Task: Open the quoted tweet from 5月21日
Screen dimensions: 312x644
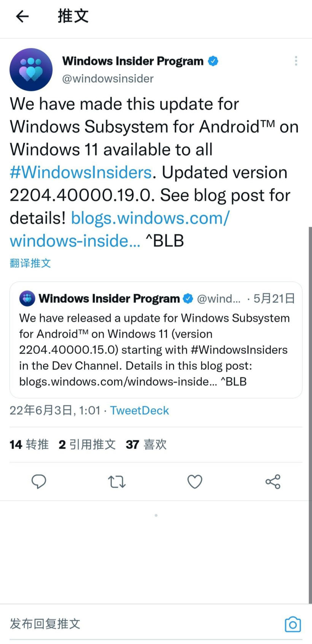Action: [156, 340]
